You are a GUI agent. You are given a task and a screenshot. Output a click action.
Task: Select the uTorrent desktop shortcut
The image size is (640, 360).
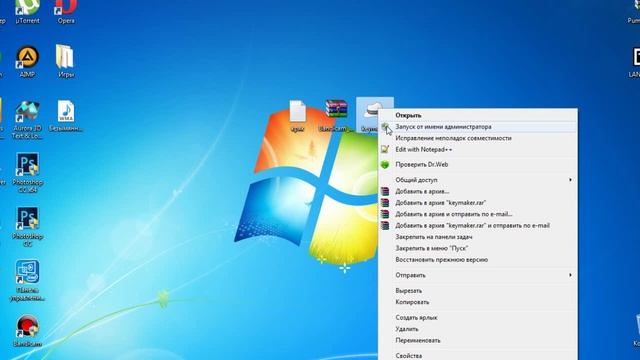(27, 11)
